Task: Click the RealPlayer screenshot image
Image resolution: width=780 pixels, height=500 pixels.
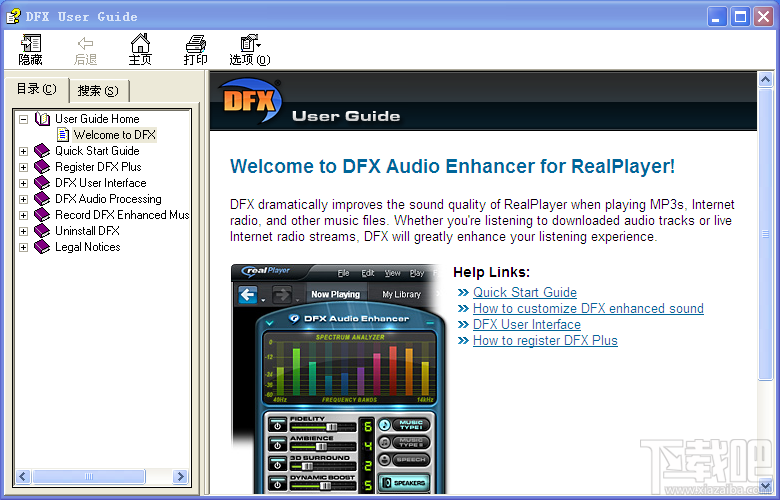Action: tap(338, 379)
